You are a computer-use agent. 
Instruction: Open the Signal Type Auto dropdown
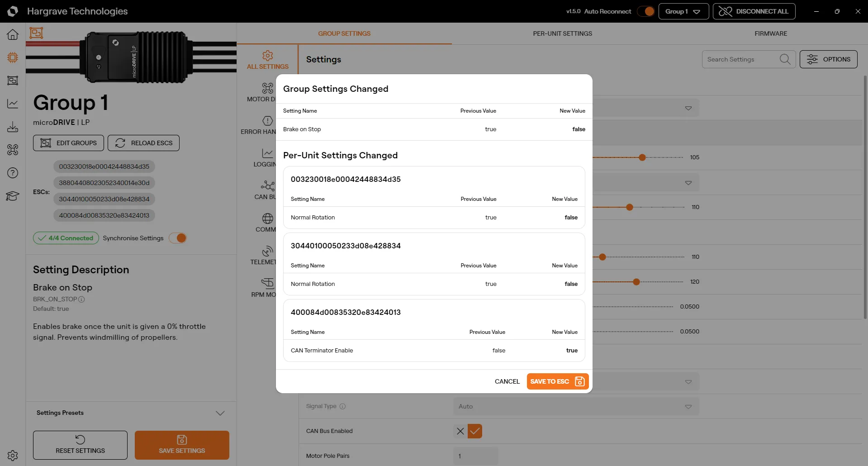coord(576,406)
